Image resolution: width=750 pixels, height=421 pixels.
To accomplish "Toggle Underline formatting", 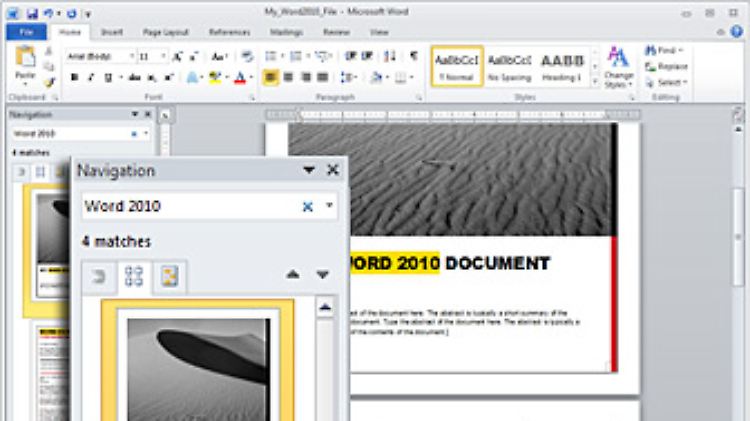I will click(108, 77).
